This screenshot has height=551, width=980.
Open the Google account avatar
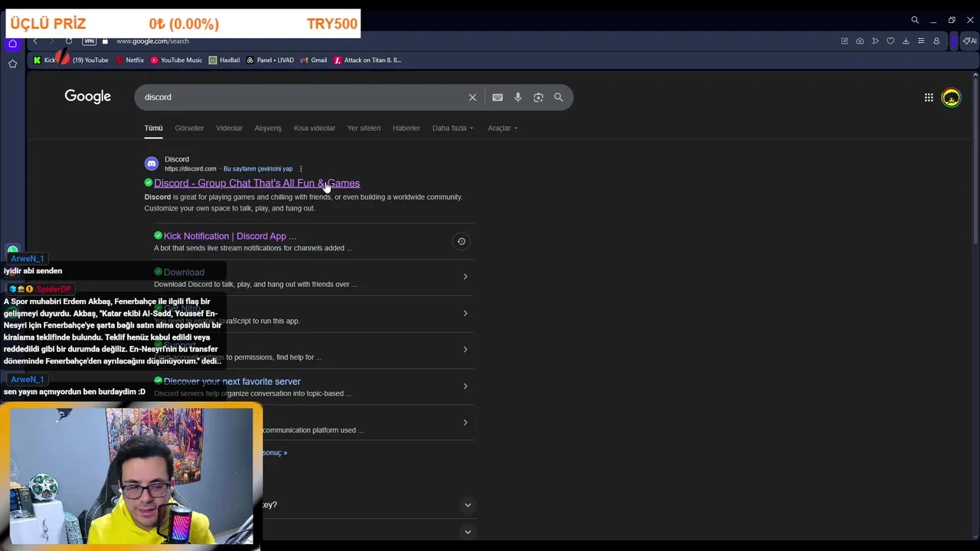pos(951,97)
